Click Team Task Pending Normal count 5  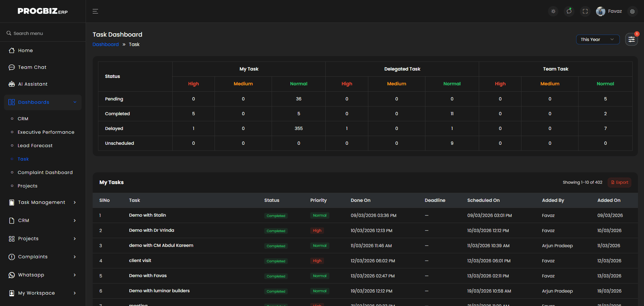pos(605,99)
